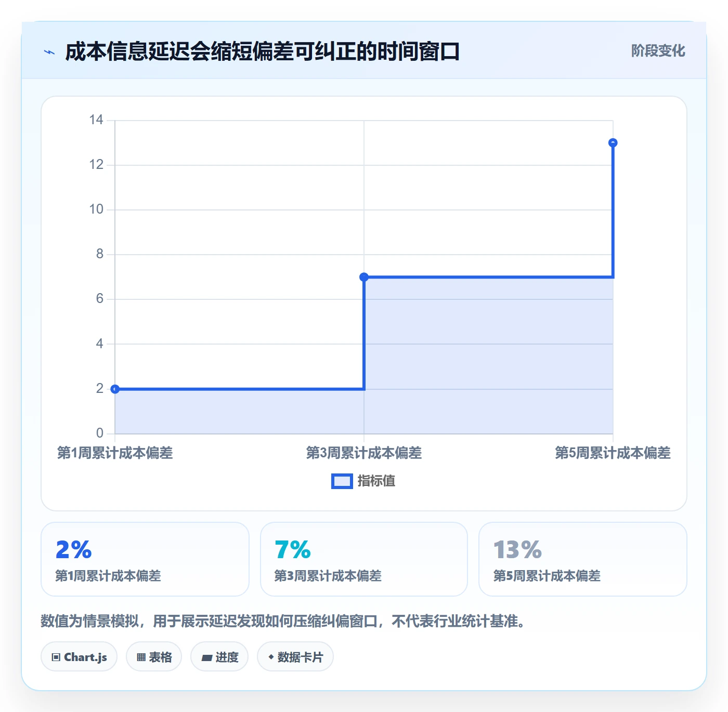This screenshot has height=712, width=728.
Task: Click the 阶段变化 badge in the header
Action: pyautogui.click(x=658, y=51)
